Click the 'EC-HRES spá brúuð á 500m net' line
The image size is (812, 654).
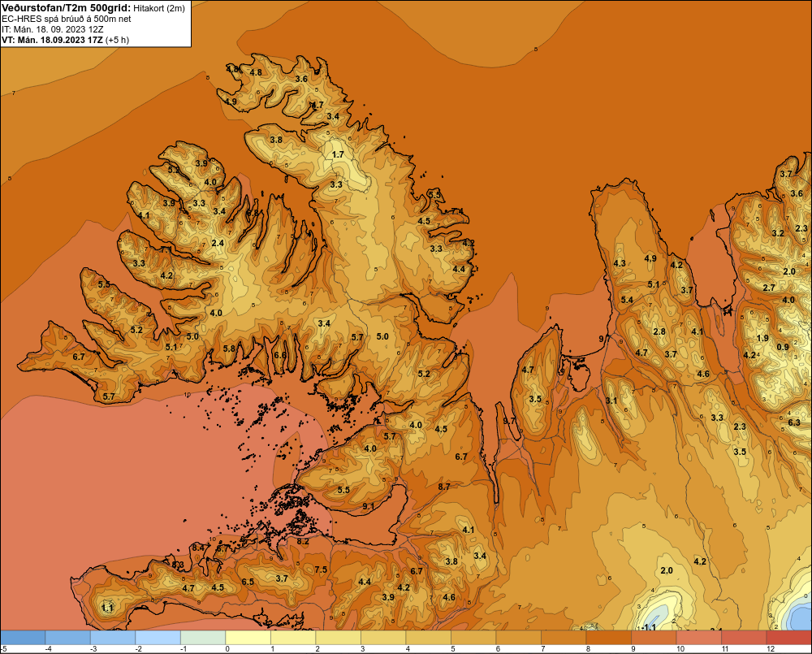pos(67,19)
